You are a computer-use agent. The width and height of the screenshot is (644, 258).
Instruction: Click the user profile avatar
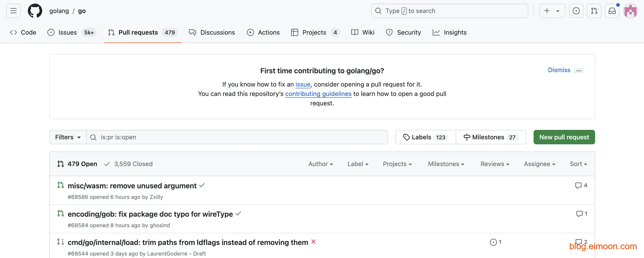630,11
